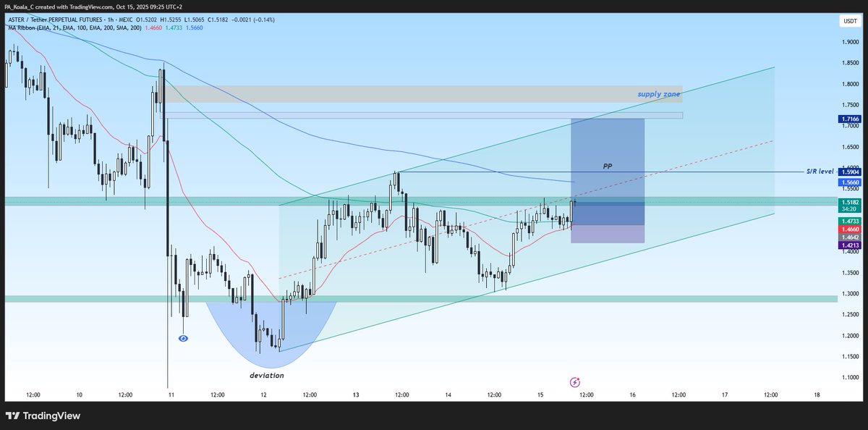Click date 14 on the time axis
The width and height of the screenshot is (868, 430).
tap(448, 395)
